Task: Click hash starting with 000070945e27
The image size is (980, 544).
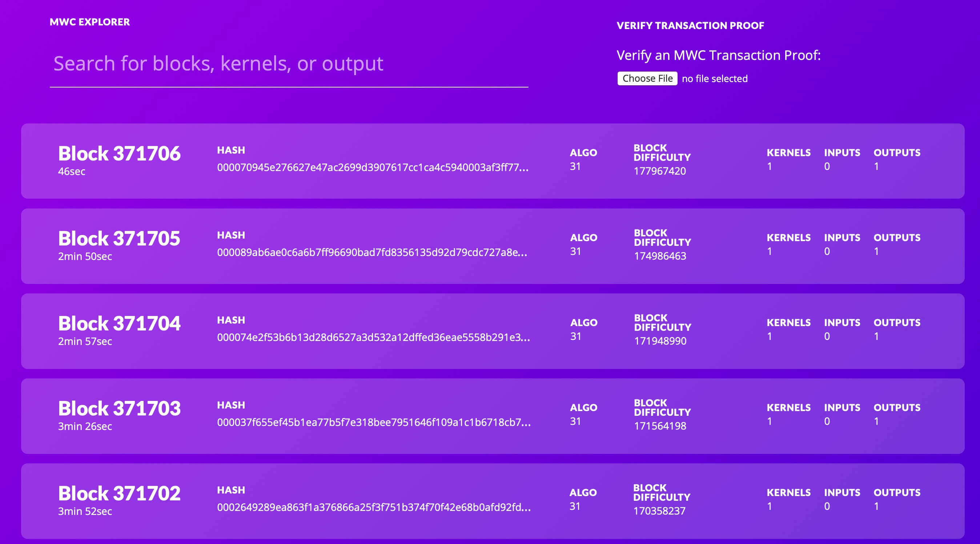Action: coord(373,168)
